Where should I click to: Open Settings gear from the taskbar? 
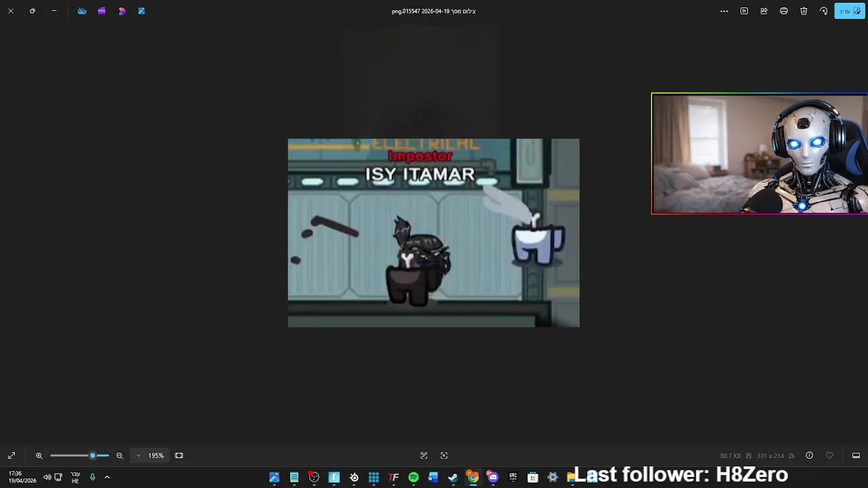tap(553, 477)
